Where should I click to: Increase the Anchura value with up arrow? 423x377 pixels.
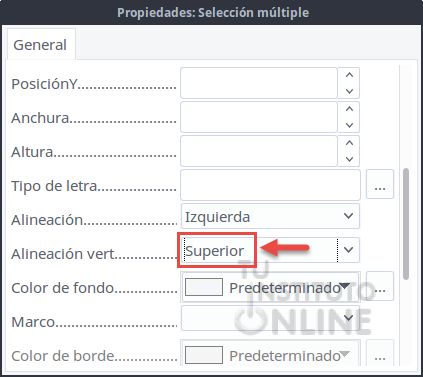point(349,109)
